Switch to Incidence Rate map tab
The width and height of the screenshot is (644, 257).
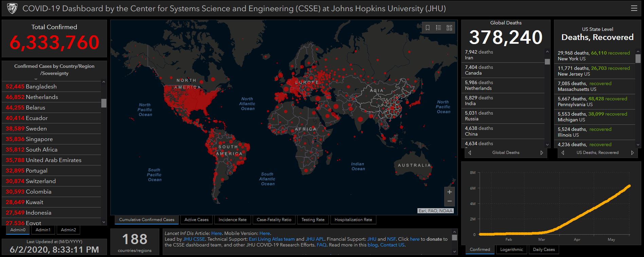pos(233,220)
